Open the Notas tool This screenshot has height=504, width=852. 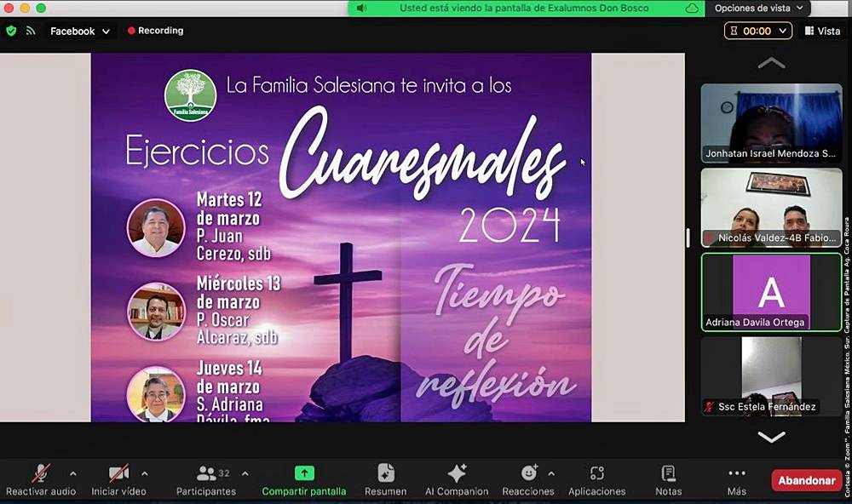(x=668, y=481)
